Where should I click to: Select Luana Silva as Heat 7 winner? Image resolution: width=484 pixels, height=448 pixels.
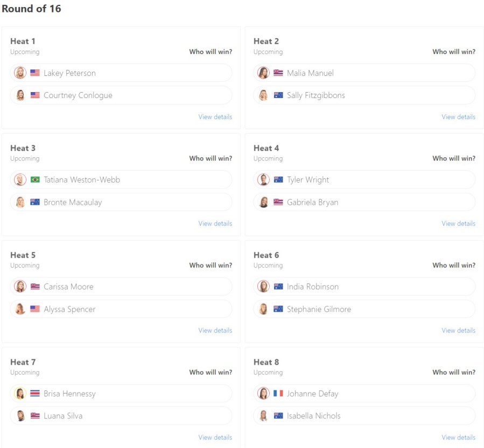point(121,416)
